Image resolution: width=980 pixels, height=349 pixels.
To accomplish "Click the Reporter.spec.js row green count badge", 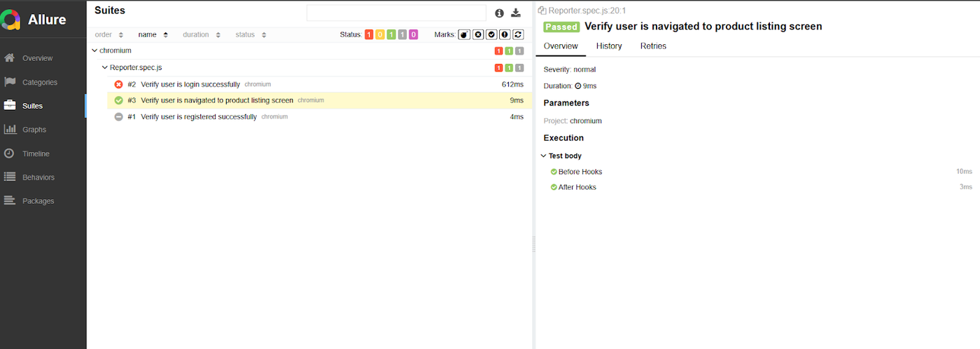I will [x=509, y=68].
